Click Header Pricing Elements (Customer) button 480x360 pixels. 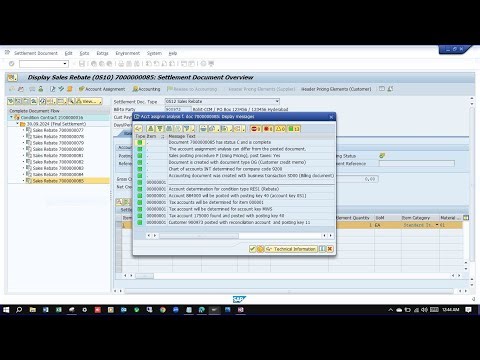336,89
